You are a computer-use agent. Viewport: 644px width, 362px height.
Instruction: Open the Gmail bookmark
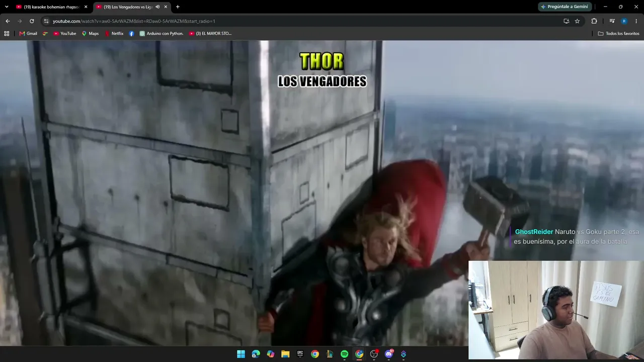(28, 34)
